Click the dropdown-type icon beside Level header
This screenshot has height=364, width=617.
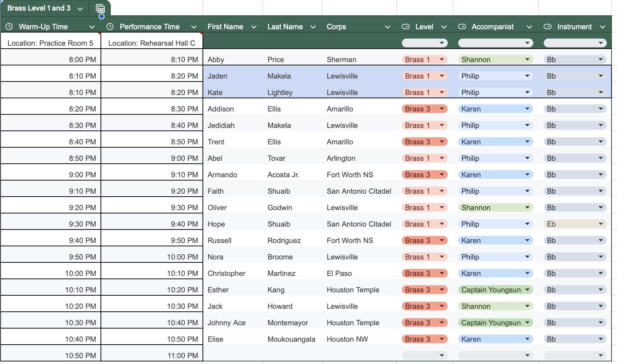[x=406, y=27]
